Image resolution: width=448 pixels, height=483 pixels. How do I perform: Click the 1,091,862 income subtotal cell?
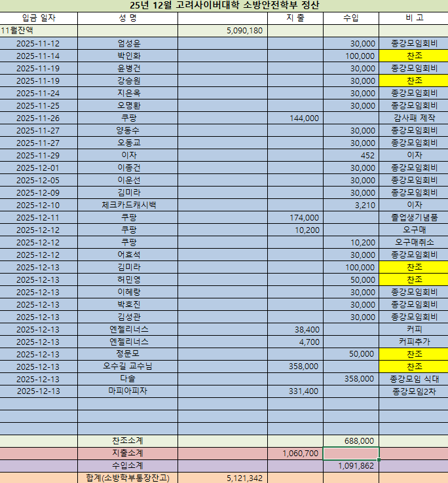pos(350,466)
